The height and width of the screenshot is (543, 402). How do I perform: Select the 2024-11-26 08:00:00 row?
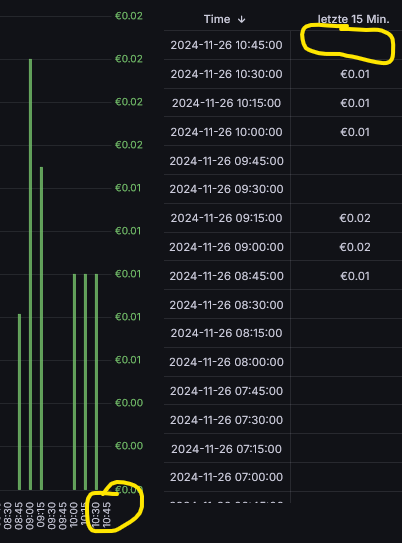pyautogui.click(x=283, y=362)
